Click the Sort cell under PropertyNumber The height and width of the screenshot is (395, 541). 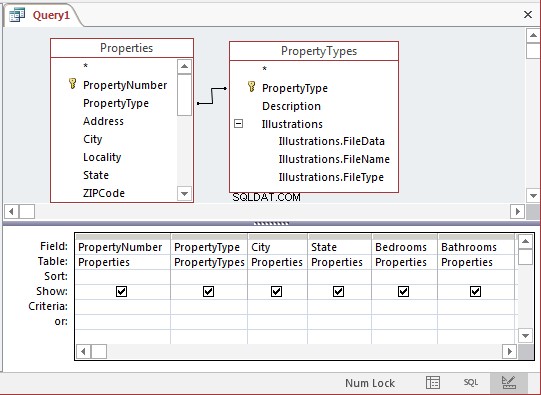click(x=123, y=277)
